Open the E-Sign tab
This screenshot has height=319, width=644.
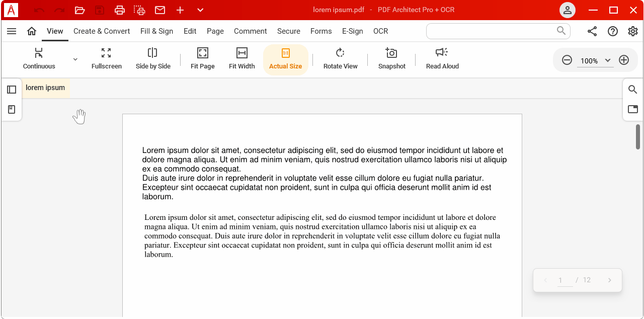point(353,31)
